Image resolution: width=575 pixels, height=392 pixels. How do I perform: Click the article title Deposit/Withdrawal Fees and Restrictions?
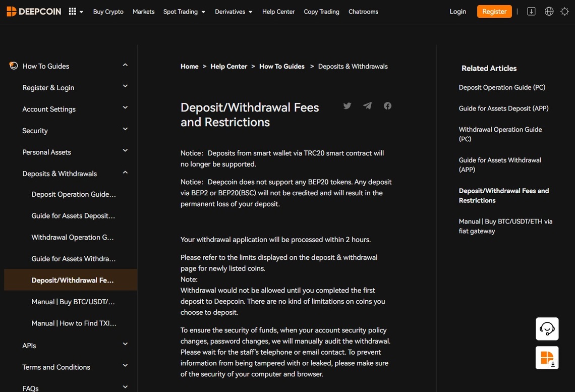coord(250,115)
